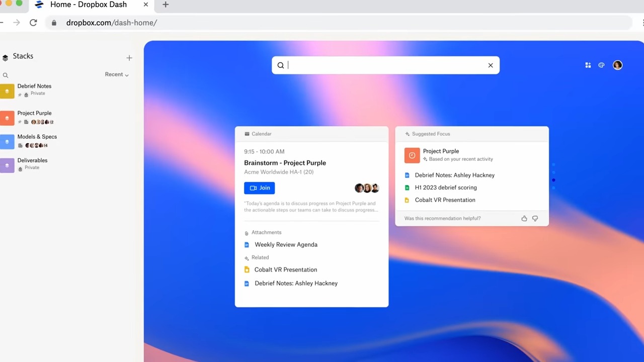
Task: Click the Calendar icon on the meeting card
Action: (x=246, y=134)
